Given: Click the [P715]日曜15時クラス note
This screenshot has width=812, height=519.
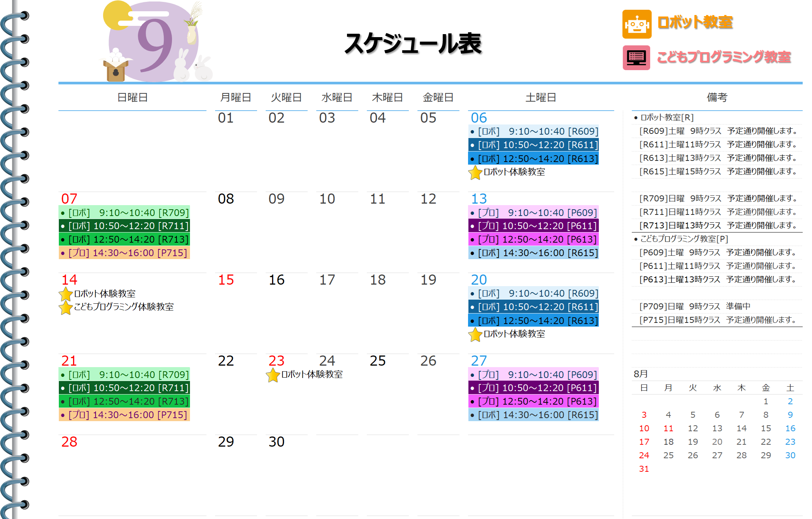Looking at the screenshot, I should (718, 320).
